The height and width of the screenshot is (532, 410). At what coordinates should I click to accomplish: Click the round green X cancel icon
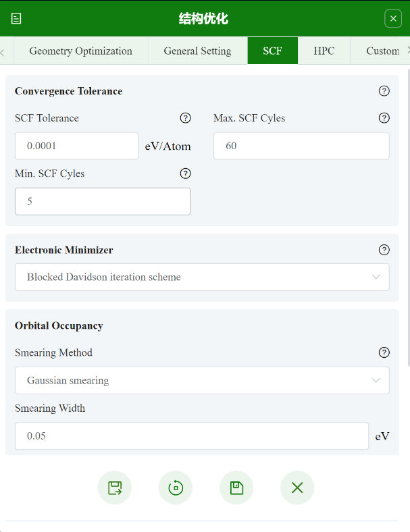click(297, 488)
